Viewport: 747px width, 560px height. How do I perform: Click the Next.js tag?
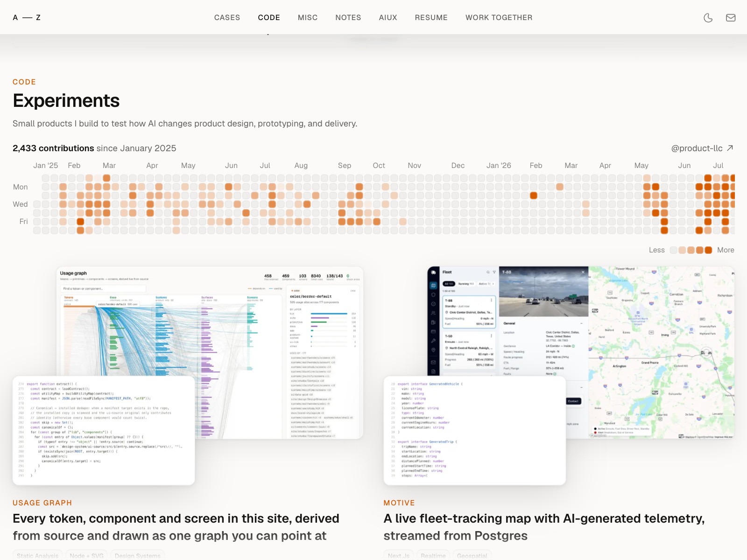399,556
